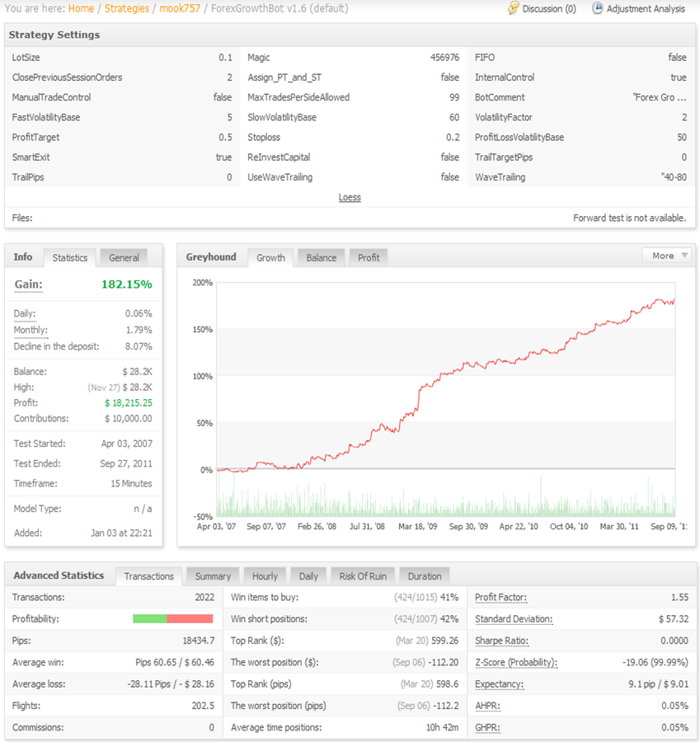The height and width of the screenshot is (742, 700).
Task: Click the Magic value 456976
Action: coord(444,57)
